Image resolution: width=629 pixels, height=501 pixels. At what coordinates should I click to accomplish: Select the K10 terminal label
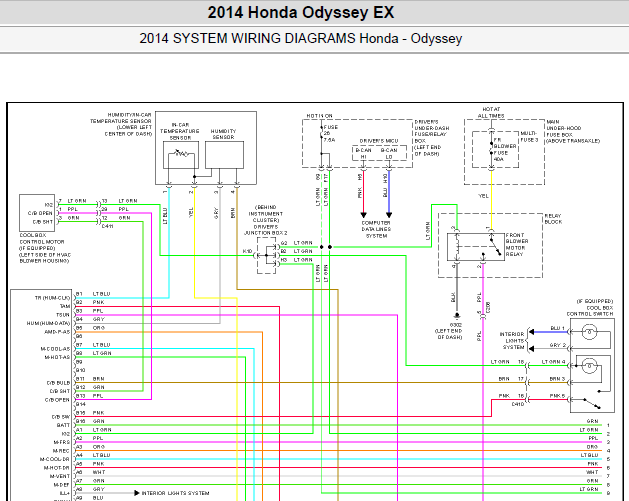[248, 251]
